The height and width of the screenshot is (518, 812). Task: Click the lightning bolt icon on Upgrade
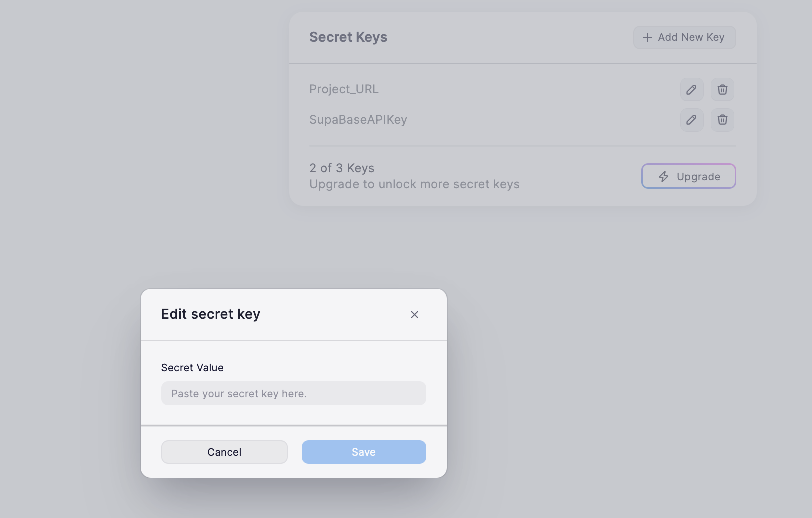(x=663, y=176)
